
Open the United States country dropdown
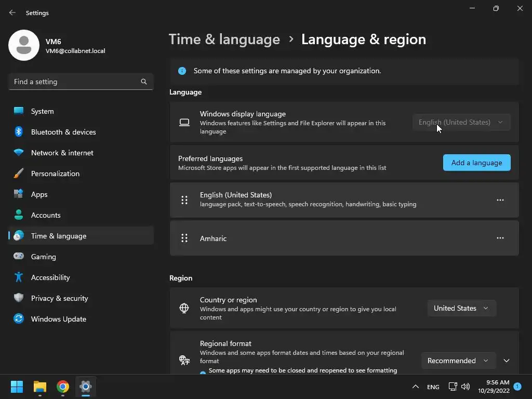point(461,308)
